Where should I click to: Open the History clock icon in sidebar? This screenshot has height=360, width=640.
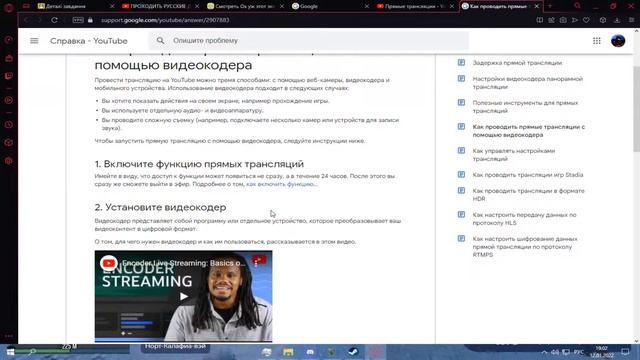9,125
